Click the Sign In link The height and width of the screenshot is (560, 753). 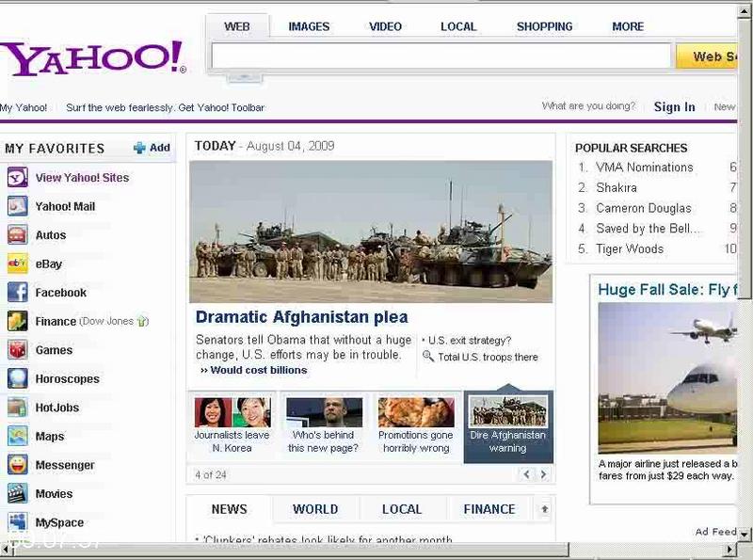pyautogui.click(x=674, y=106)
